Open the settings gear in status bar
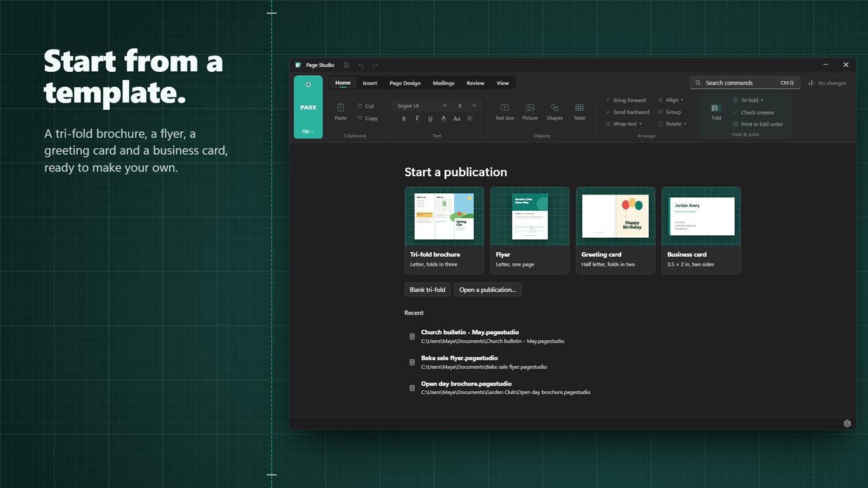The image size is (868, 488). tap(847, 424)
